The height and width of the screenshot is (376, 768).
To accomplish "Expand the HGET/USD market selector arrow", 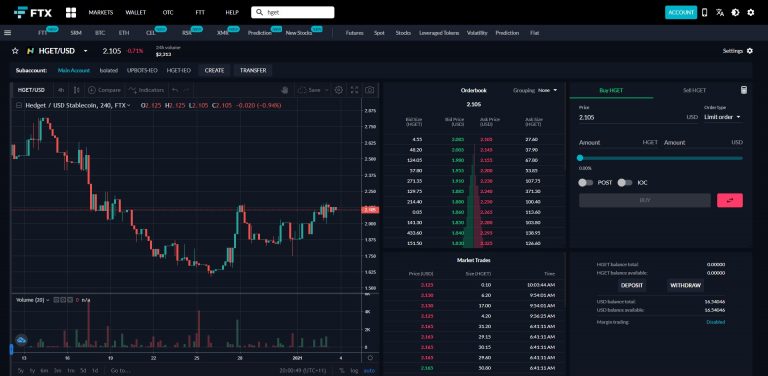I will coord(86,51).
